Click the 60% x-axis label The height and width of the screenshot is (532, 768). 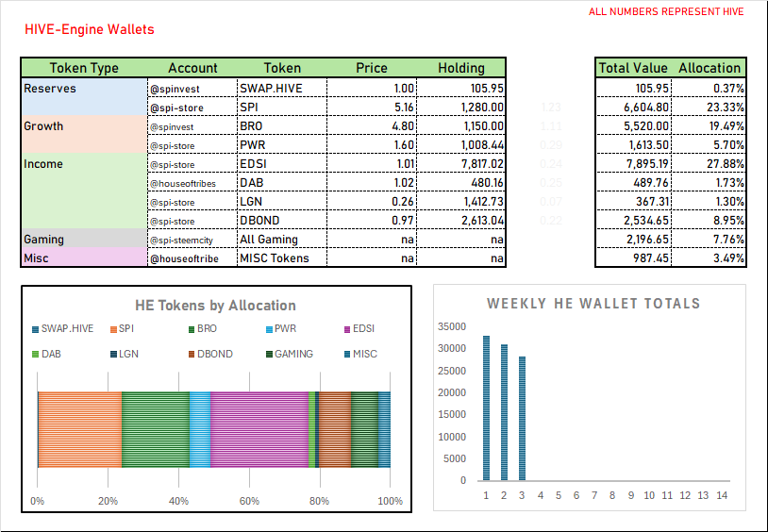(249, 501)
